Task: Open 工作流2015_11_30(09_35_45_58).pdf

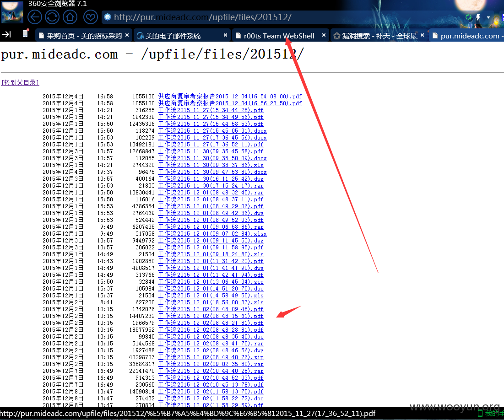Action: pos(211,151)
